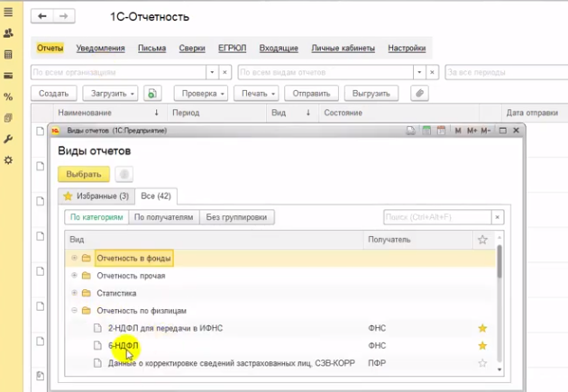This screenshot has height=392, width=568.
Task: Click the Отправить button
Action: [312, 94]
